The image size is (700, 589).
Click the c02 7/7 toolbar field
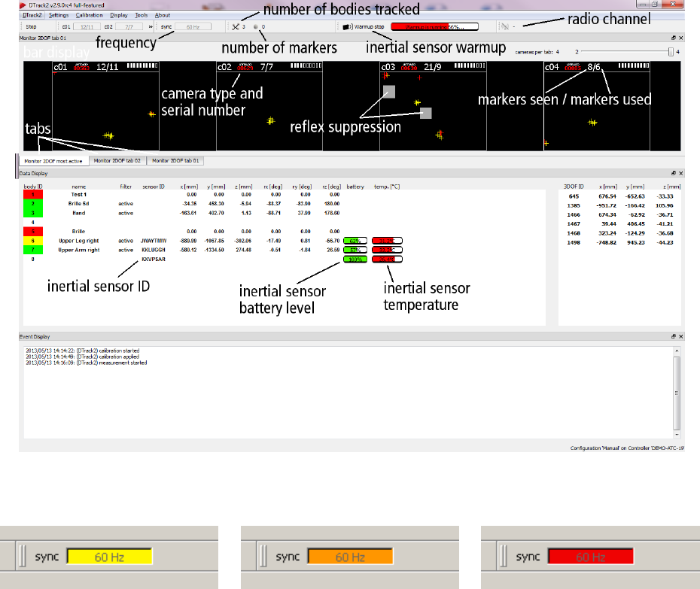(129, 27)
